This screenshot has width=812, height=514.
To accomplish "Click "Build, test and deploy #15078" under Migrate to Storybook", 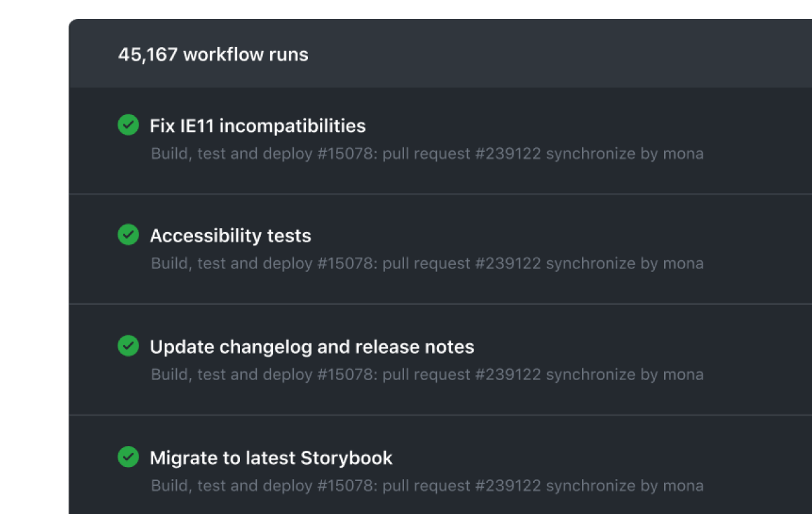I will [x=264, y=485].
